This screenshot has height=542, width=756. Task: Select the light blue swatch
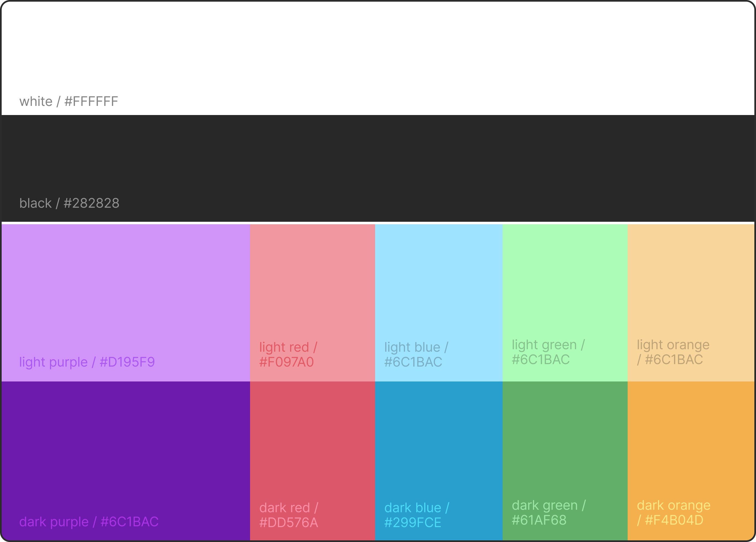click(439, 303)
